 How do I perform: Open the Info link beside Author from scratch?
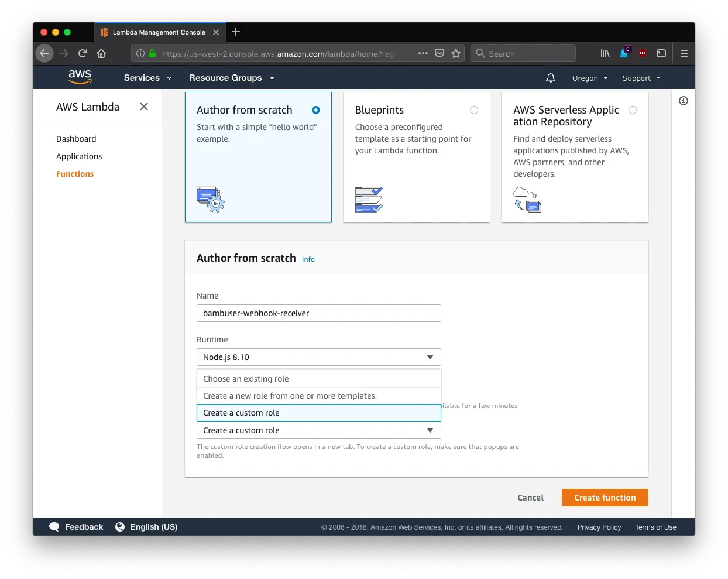pyautogui.click(x=308, y=259)
